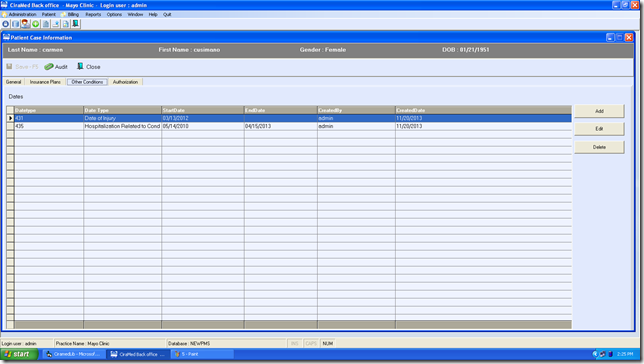Click the Windows Start button
The width and height of the screenshot is (644, 364).
point(19,354)
